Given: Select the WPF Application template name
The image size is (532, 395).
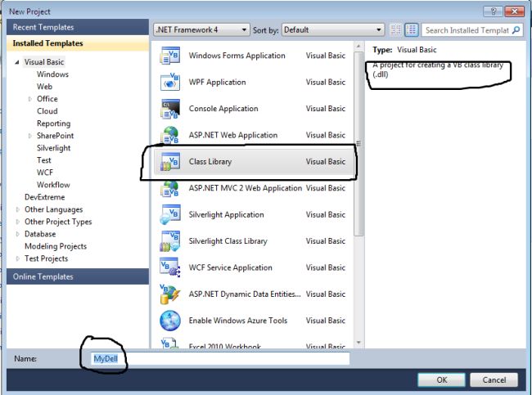Looking at the screenshot, I should [217, 82].
